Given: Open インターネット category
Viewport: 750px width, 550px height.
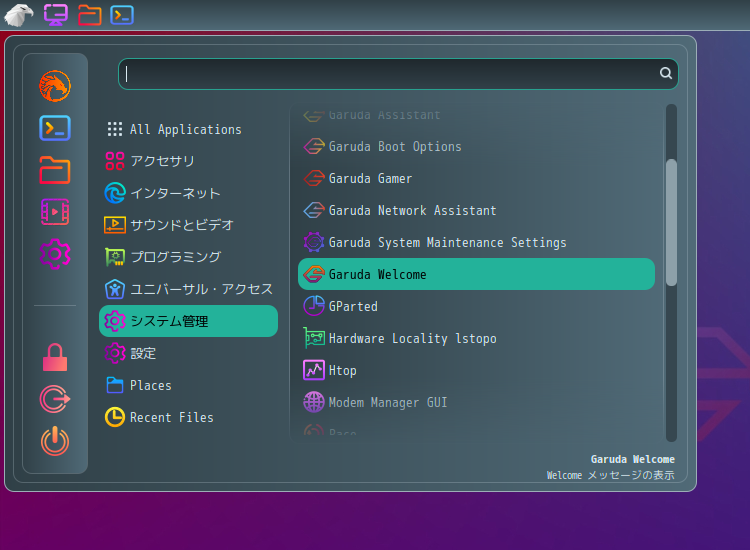Looking at the screenshot, I should tap(188, 193).
